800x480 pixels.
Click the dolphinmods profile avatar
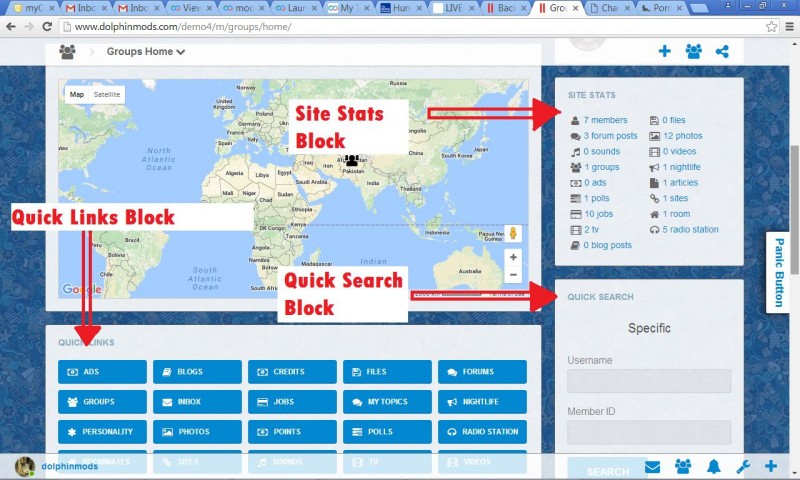[24, 467]
